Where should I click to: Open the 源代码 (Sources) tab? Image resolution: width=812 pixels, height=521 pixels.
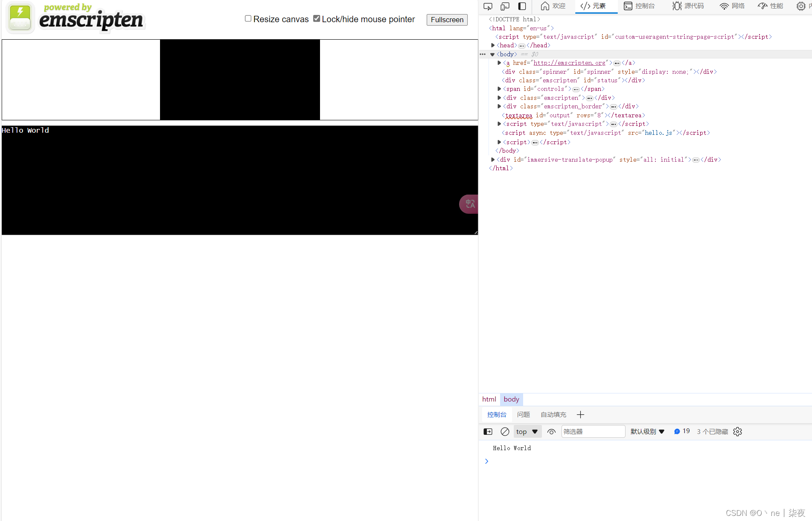click(688, 6)
